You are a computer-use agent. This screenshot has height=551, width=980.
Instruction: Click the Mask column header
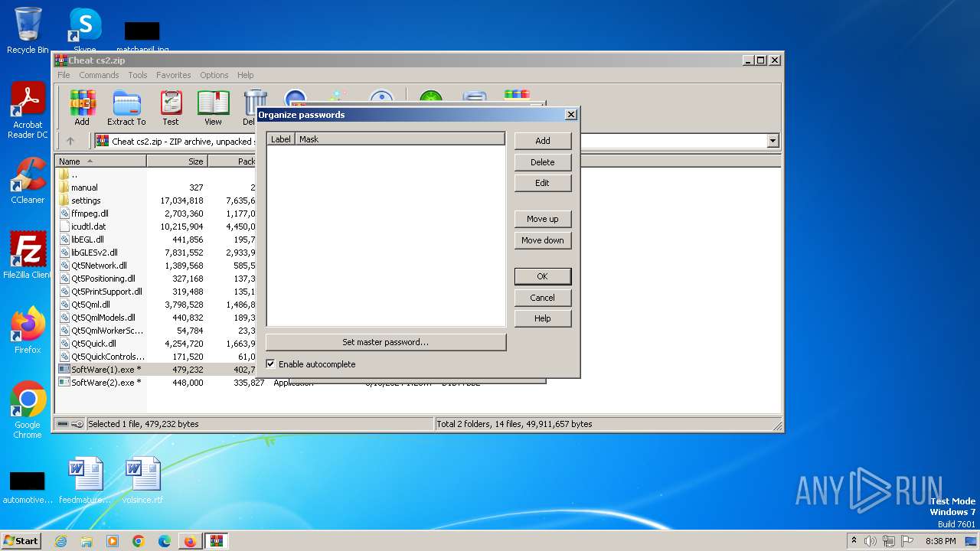click(400, 139)
